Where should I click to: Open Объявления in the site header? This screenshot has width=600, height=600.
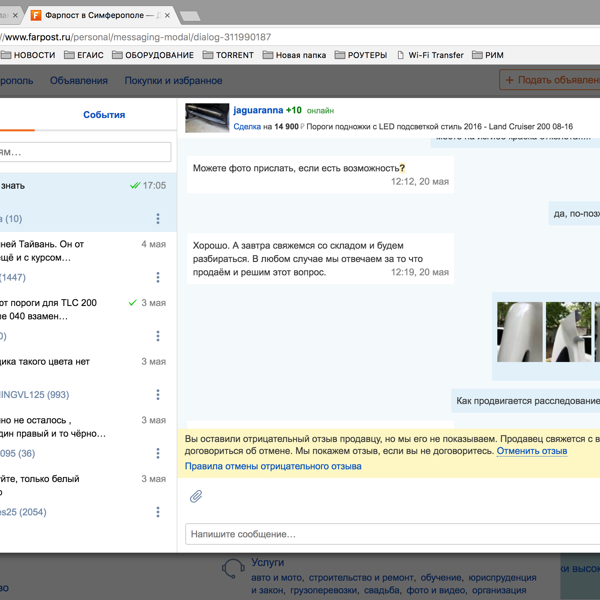click(x=79, y=81)
